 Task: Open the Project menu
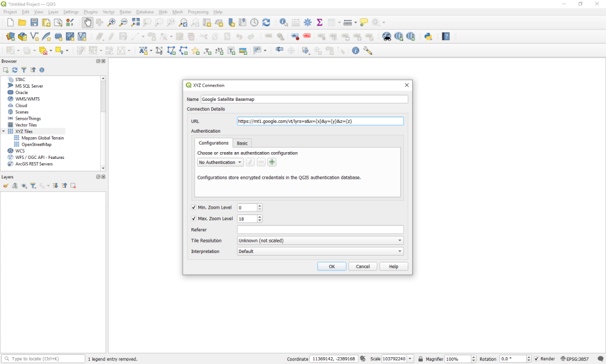pyautogui.click(x=10, y=12)
